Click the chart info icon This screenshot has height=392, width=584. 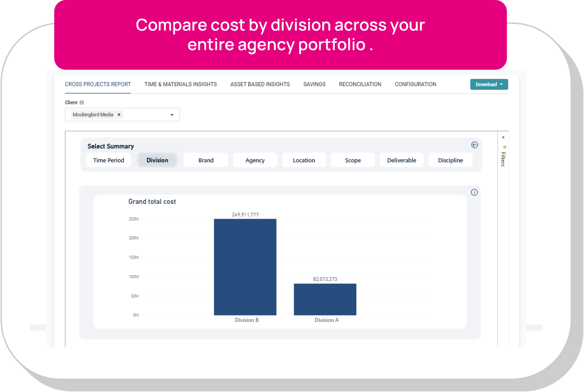coord(474,192)
